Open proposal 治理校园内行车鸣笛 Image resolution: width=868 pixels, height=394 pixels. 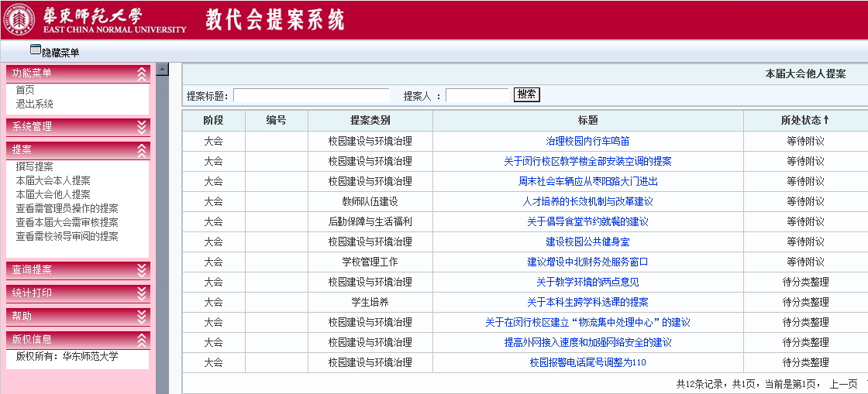click(587, 142)
